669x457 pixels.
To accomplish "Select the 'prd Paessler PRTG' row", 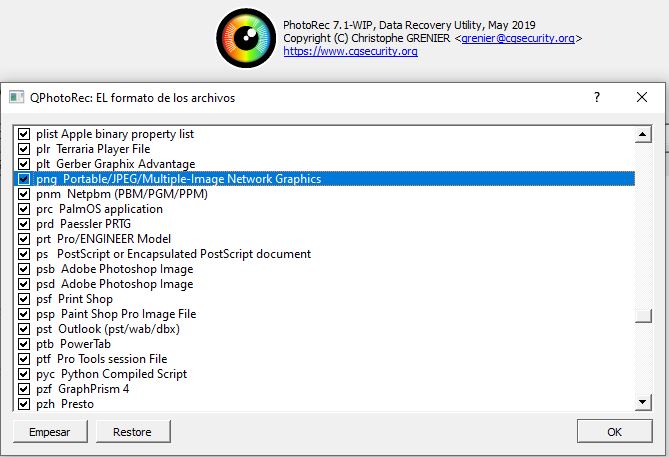I will coord(324,224).
